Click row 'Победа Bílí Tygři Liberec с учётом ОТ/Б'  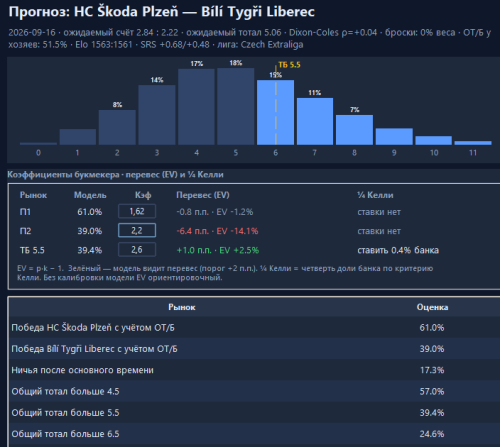pyautogui.click(x=254, y=349)
